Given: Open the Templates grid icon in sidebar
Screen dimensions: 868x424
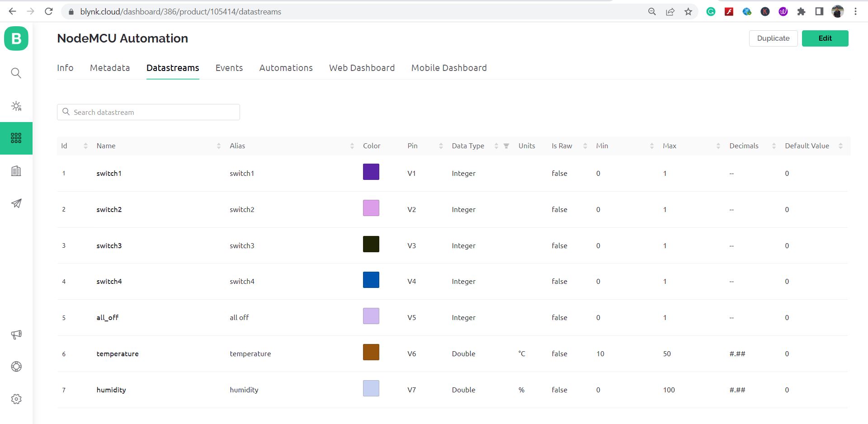Looking at the screenshot, I should (x=16, y=138).
